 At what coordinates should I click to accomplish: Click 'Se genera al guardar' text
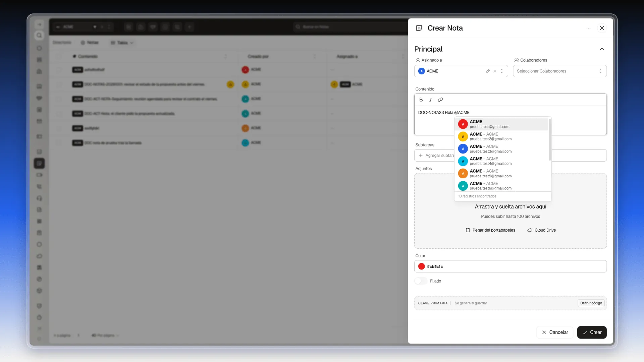tap(471, 303)
